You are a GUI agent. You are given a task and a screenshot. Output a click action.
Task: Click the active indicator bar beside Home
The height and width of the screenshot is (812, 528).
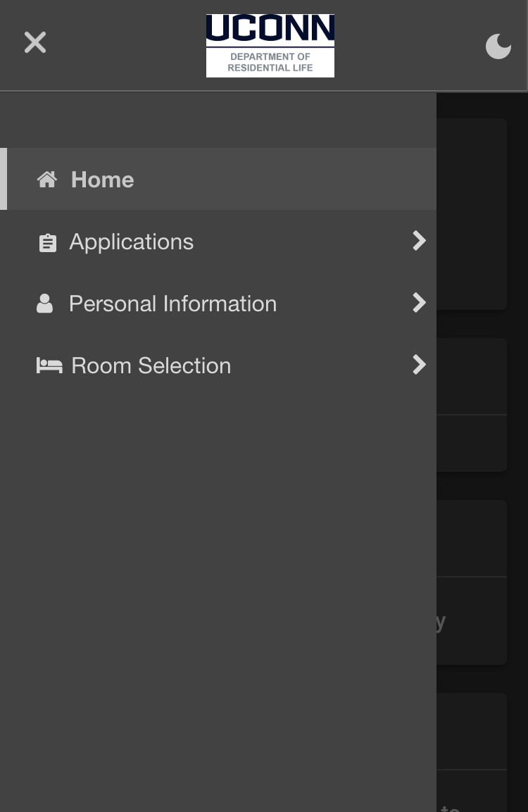coord(4,179)
